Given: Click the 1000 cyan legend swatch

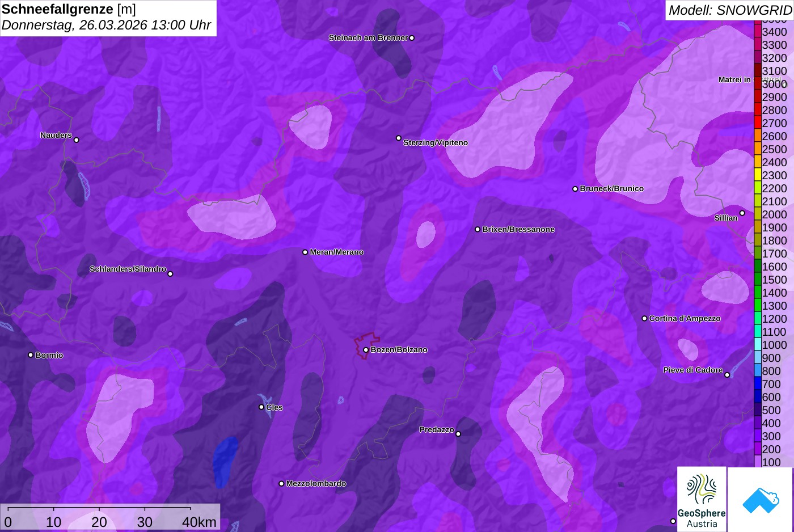Looking at the screenshot, I should click(x=757, y=345).
